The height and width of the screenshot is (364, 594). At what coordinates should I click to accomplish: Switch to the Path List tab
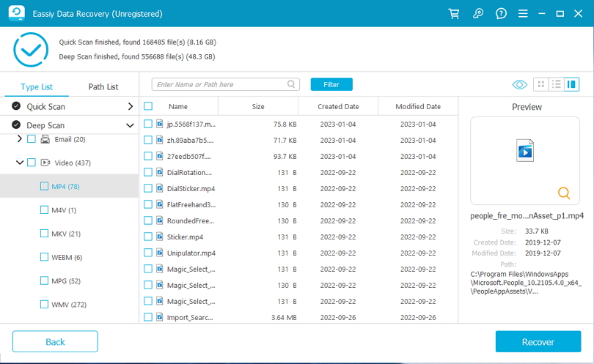coord(103,86)
